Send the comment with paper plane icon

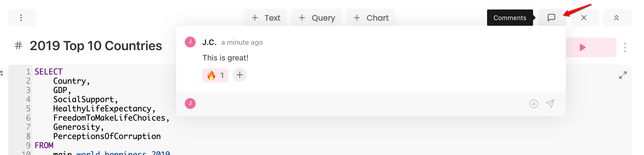[550, 104]
